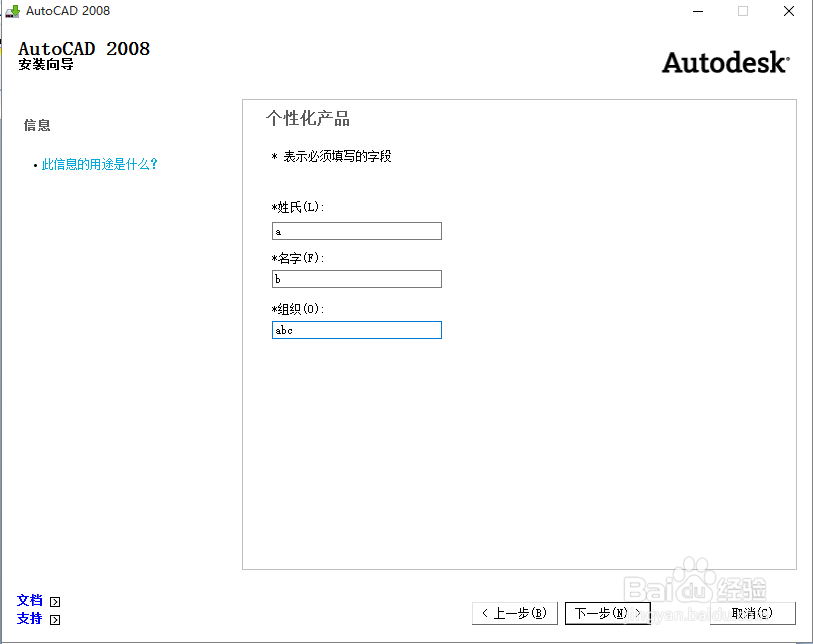The width and height of the screenshot is (813, 644).
Task: Click the AutoCAD 2008 安装向导 header text
Action: click(x=84, y=55)
